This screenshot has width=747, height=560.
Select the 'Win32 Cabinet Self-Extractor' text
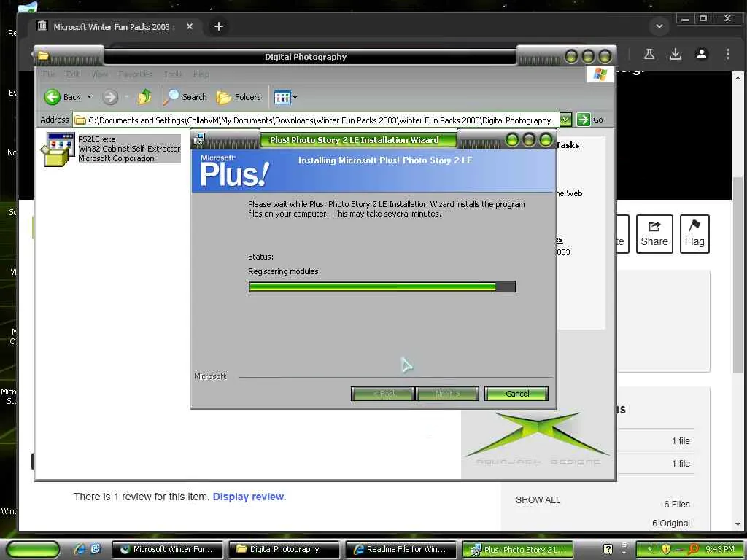129,149
